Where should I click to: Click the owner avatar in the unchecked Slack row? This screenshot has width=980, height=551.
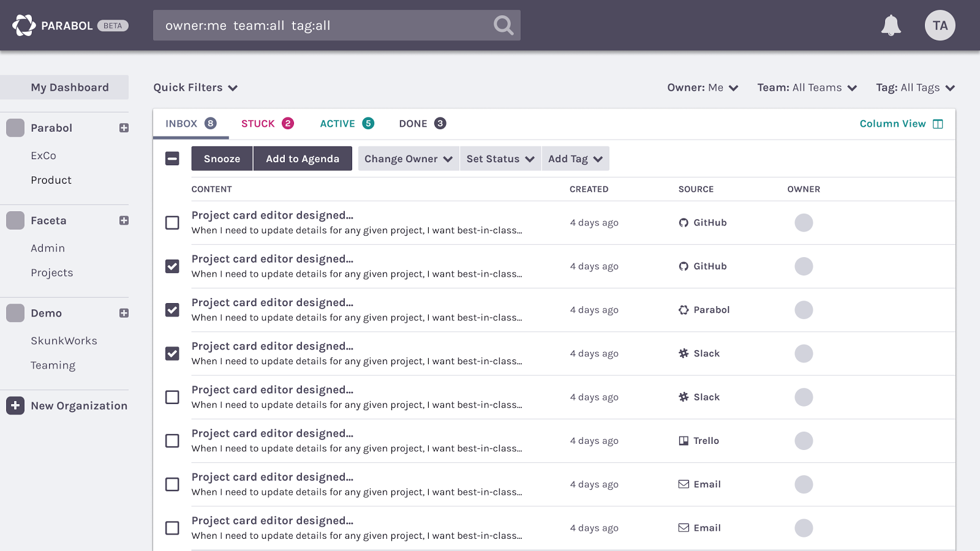[x=804, y=397]
